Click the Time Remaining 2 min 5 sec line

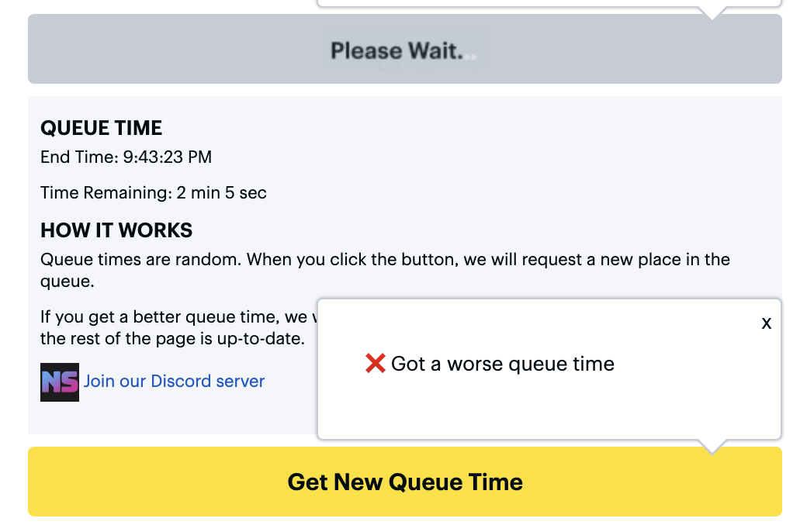153,192
